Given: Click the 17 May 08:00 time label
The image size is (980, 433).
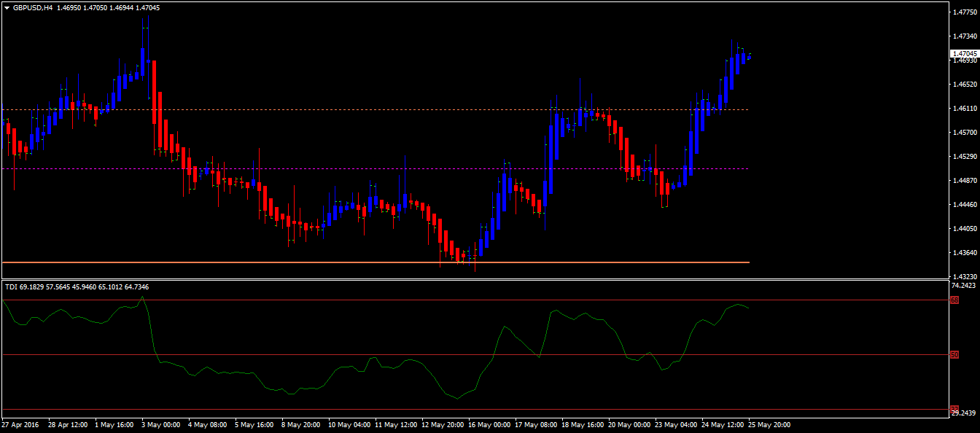Looking at the screenshot, I should click(x=537, y=424).
